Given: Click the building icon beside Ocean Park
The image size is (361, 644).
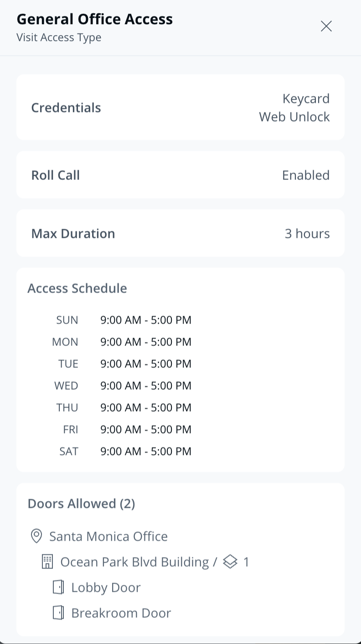Looking at the screenshot, I should coord(47,562).
